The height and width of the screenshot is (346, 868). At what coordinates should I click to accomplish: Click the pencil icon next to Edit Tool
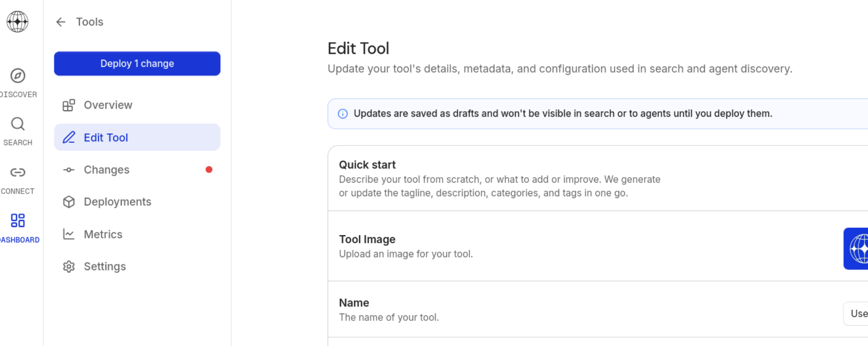(x=69, y=138)
